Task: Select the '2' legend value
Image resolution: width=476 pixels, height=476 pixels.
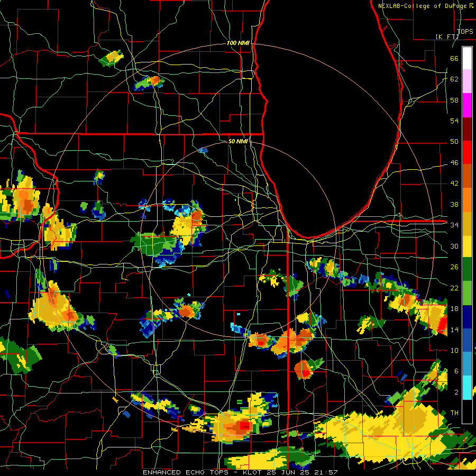Action: (x=456, y=392)
